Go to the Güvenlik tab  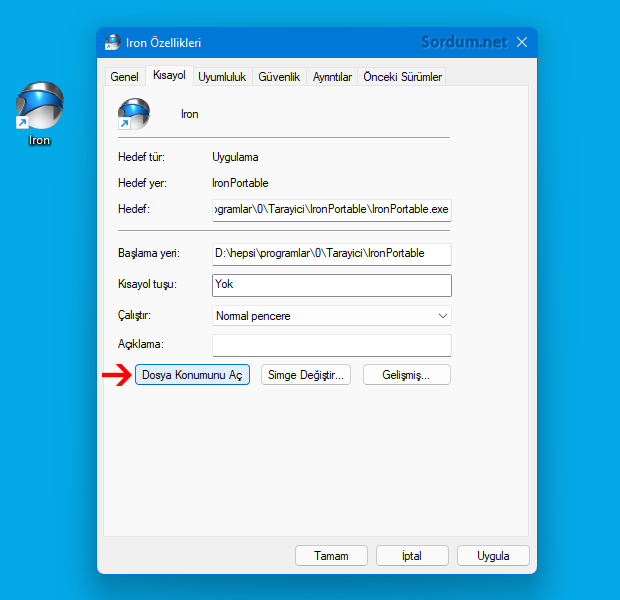[x=279, y=77]
